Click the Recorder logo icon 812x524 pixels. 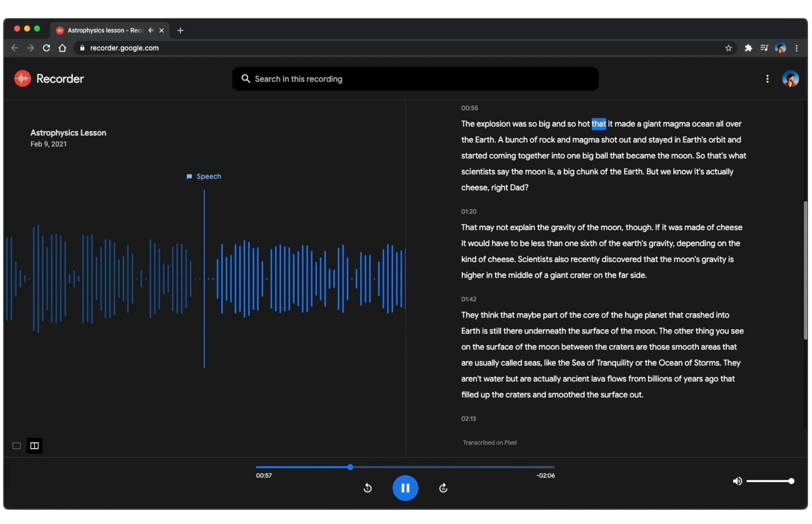click(x=23, y=79)
